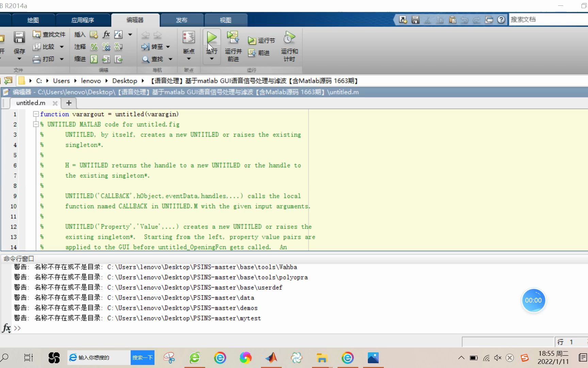
Task: Click the Compare (比较) button
Action: [44, 47]
